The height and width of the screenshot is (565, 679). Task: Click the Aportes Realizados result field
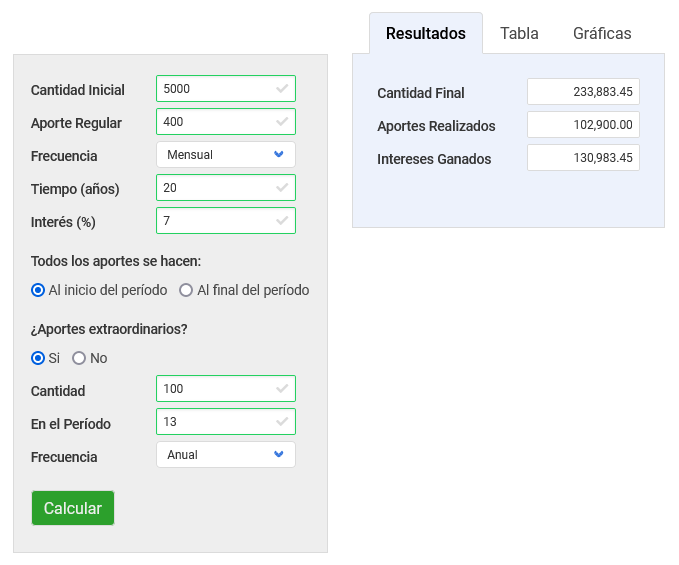click(583, 125)
